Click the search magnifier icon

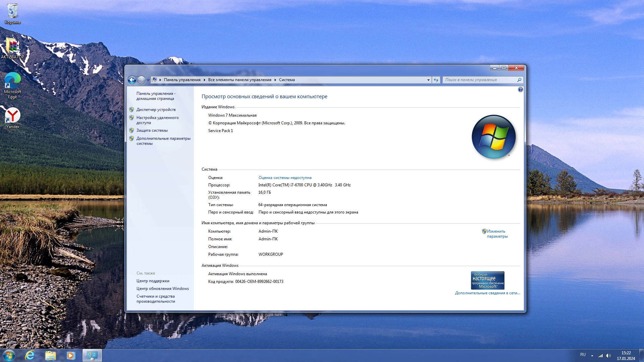click(519, 80)
